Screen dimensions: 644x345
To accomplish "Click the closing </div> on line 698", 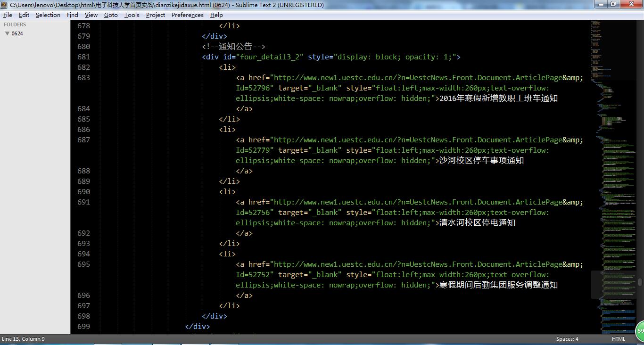I will coord(215,316).
